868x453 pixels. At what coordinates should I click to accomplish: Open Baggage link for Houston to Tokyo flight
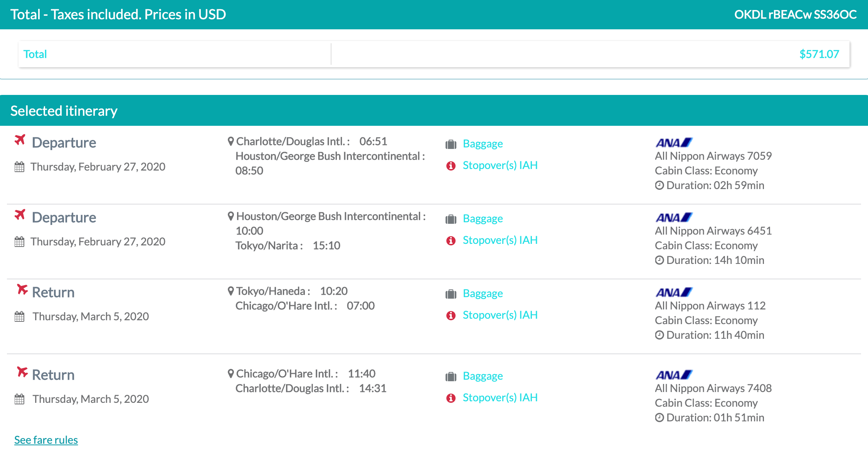coord(483,219)
